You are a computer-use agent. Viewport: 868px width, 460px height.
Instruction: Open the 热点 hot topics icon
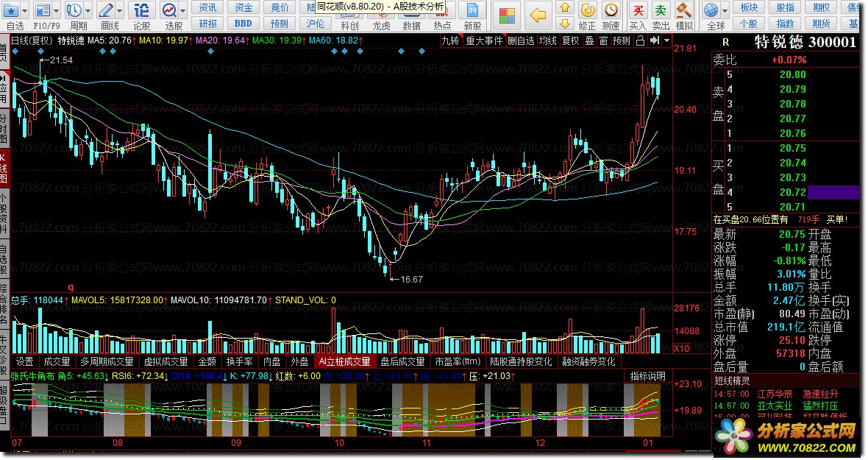click(x=442, y=10)
